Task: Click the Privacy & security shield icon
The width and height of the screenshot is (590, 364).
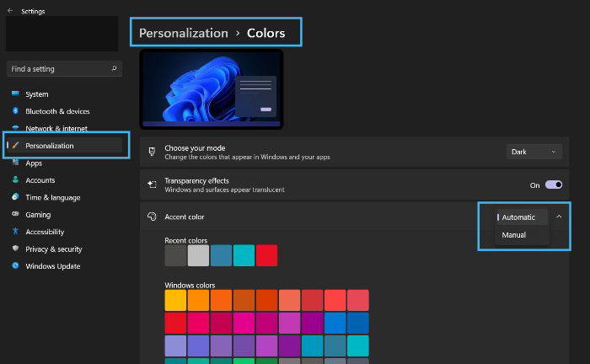Action: pyautogui.click(x=15, y=249)
